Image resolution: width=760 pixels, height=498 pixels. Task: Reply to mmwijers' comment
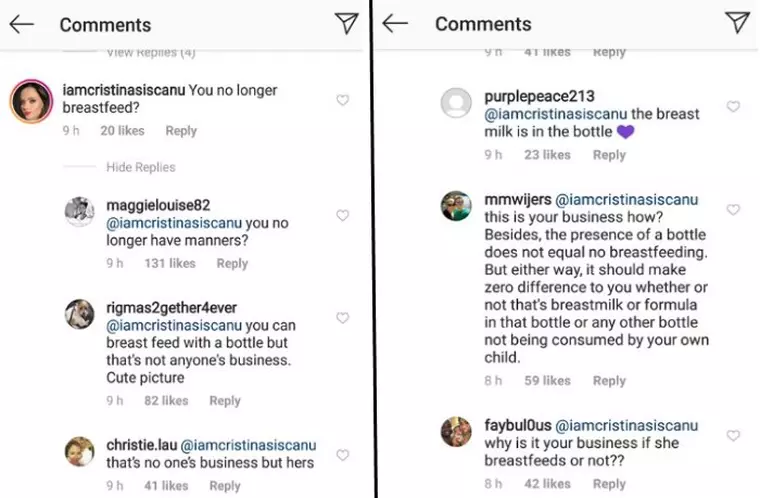point(609,380)
